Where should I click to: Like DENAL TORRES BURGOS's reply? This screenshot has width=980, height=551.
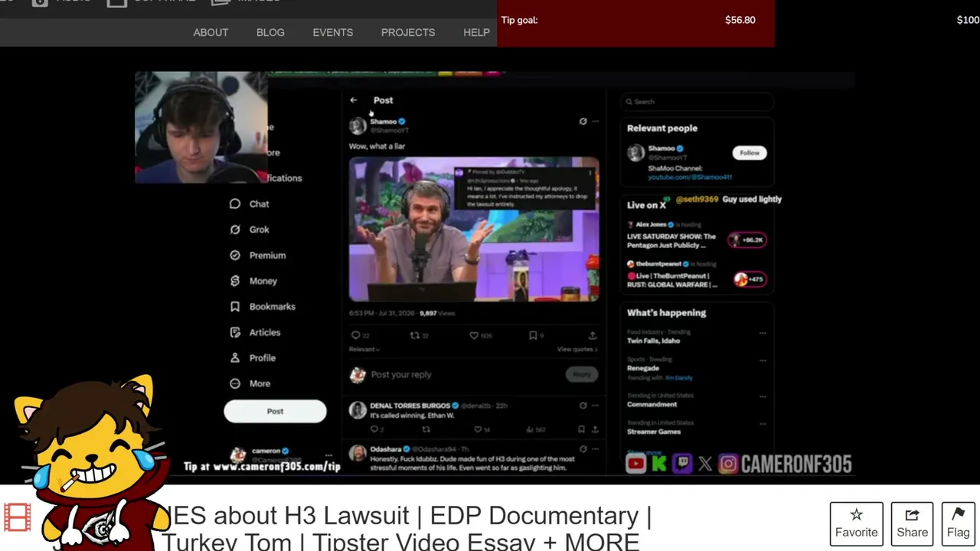click(478, 429)
